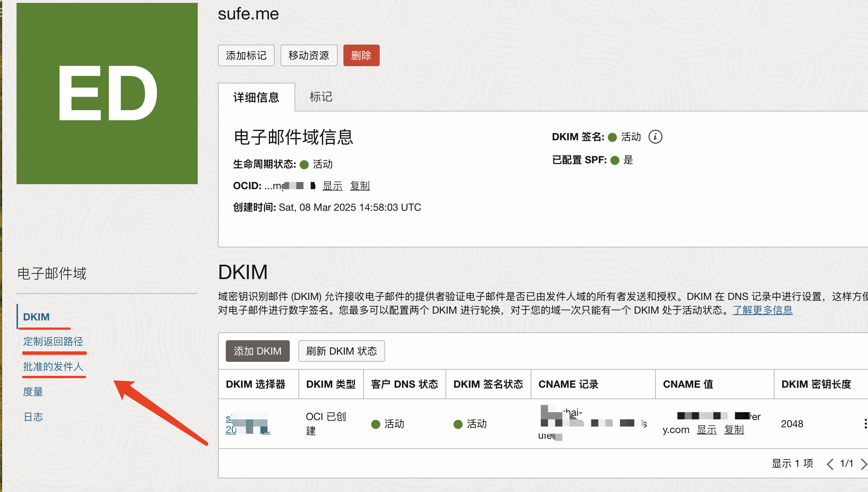This screenshot has width=868, height=492.
Task: Click the 添加 DKIM button
Action: pyautogui.click(x=257, y=351)
